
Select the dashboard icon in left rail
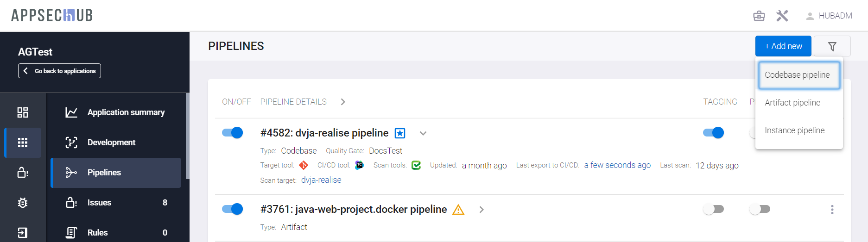pos(23,112)
